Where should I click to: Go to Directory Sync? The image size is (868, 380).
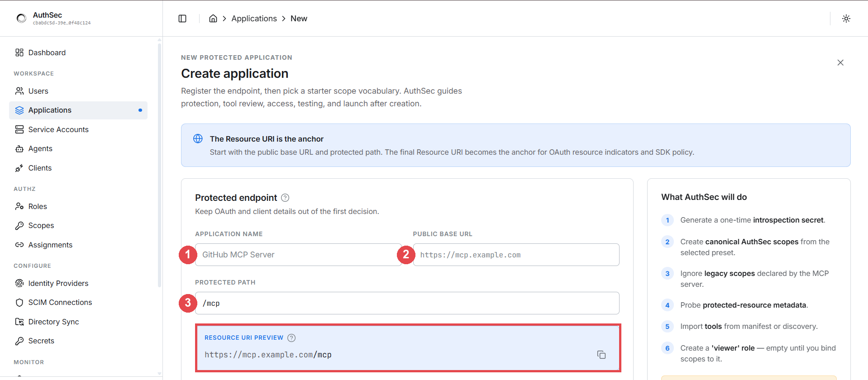(x=78, y=322)
